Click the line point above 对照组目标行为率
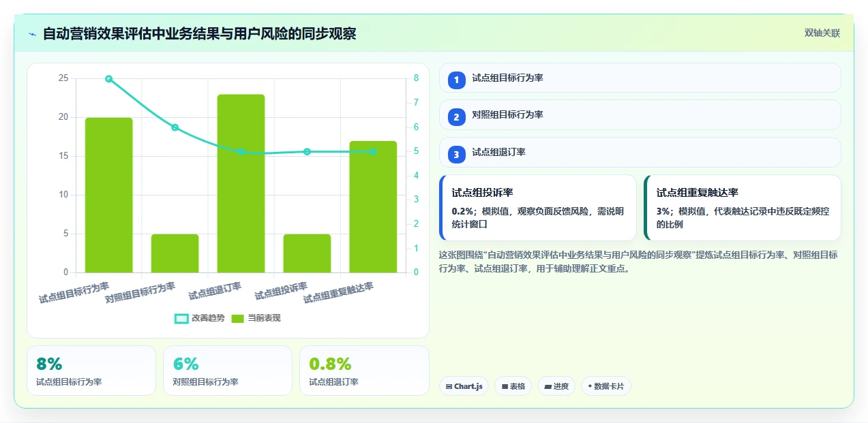Screen dimensions: 868x423 (175, 127)
